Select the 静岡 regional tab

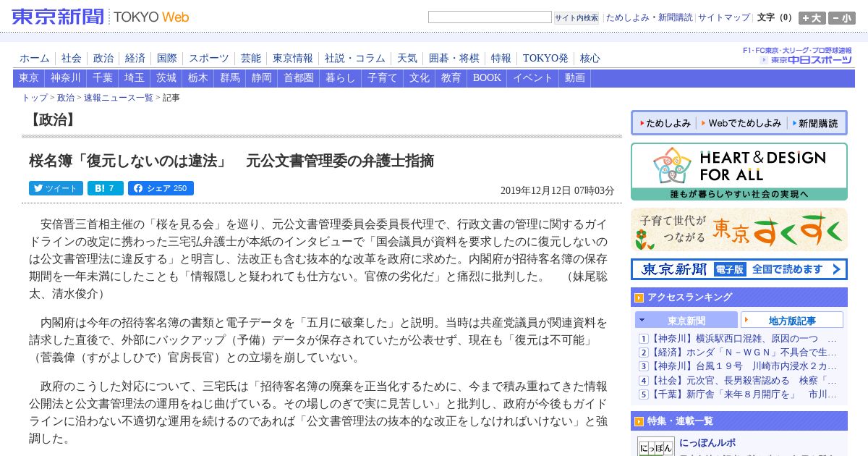coord(262,78)
